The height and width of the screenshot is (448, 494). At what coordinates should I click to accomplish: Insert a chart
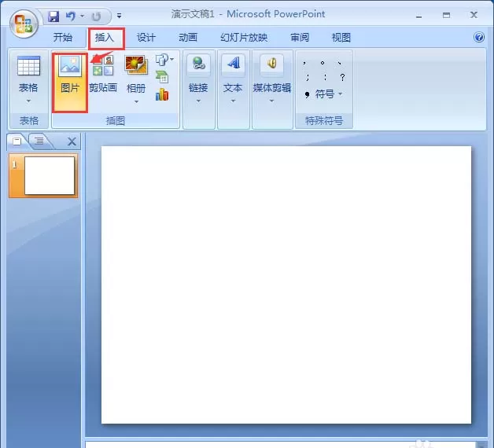click(x=162, y=95)
